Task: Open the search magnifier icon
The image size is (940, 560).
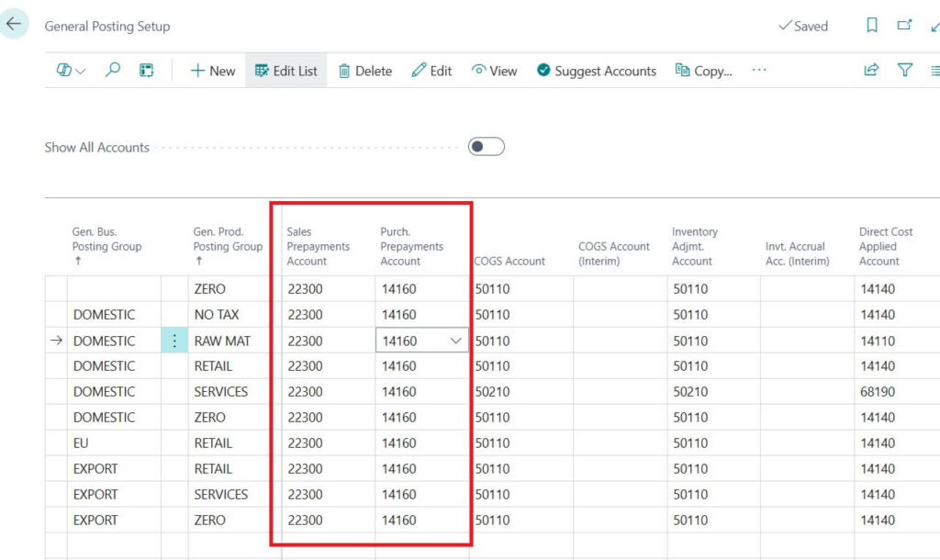Action: click(x=113, y=71)
